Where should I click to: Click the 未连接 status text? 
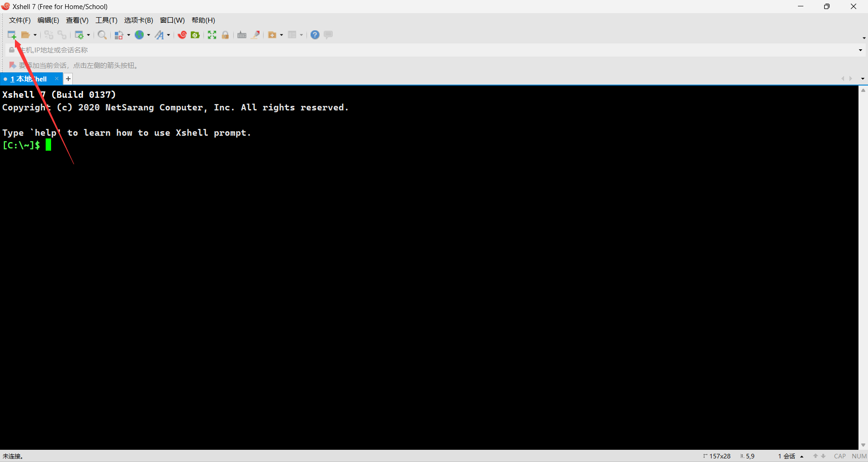click(13, 456)
